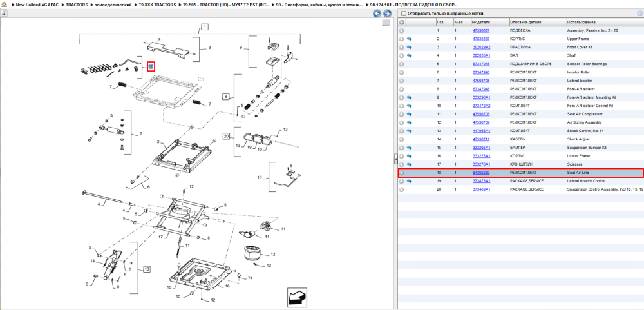Screen dimensions: 644x310
Task: Click the export icon above the diagram
Action: click(4, 13)
